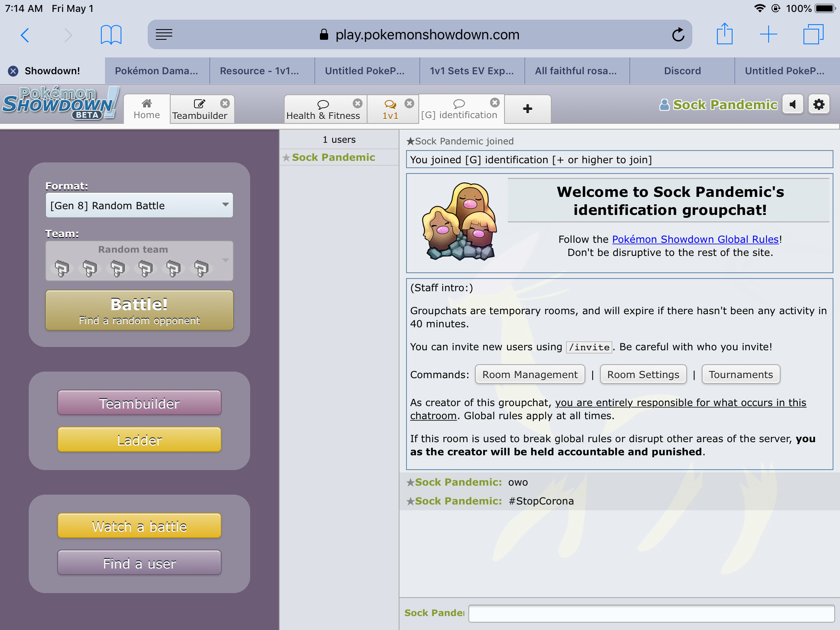Select the [G] identification tab

pos(459,110)
